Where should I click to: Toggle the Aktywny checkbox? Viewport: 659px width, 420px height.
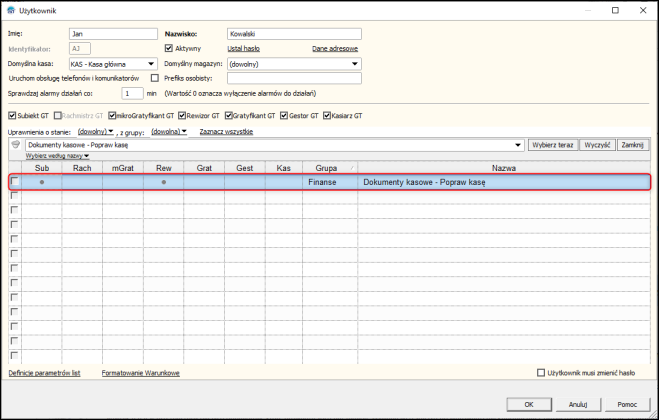tap(169, 48)
